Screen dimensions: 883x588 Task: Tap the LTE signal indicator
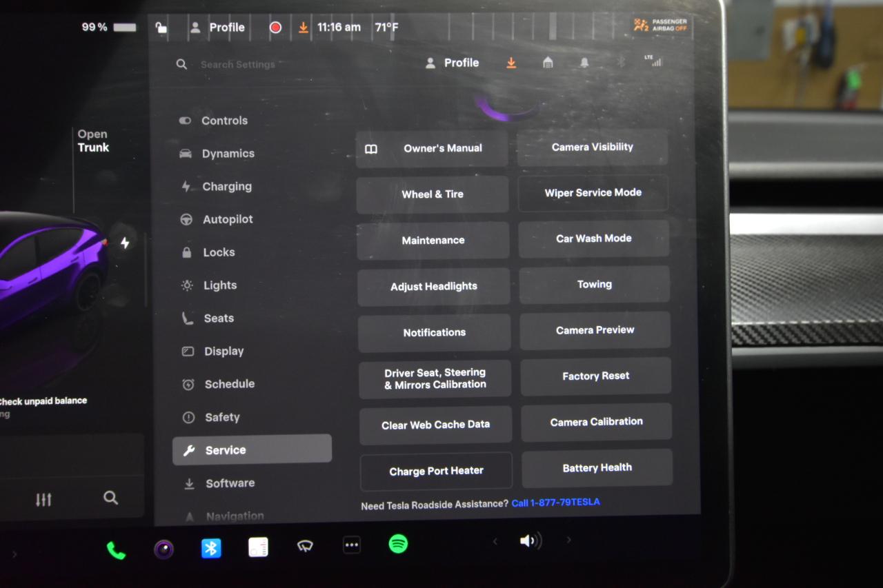(653, 61)
